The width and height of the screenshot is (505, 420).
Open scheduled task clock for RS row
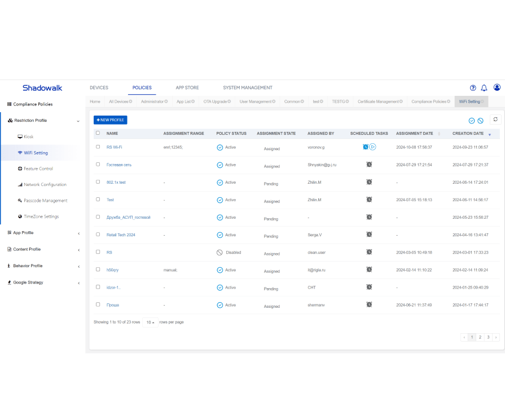pos(369,251)
